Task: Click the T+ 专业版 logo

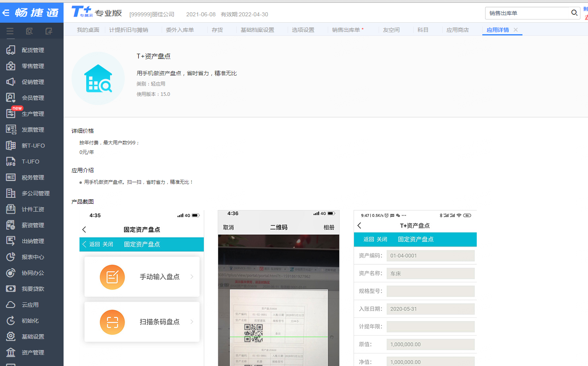Action: point(97,12)
